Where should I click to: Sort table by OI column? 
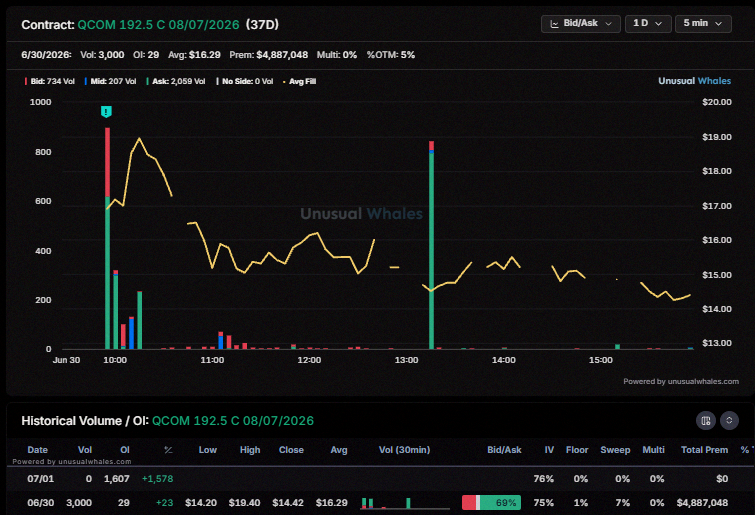[125, 450]
